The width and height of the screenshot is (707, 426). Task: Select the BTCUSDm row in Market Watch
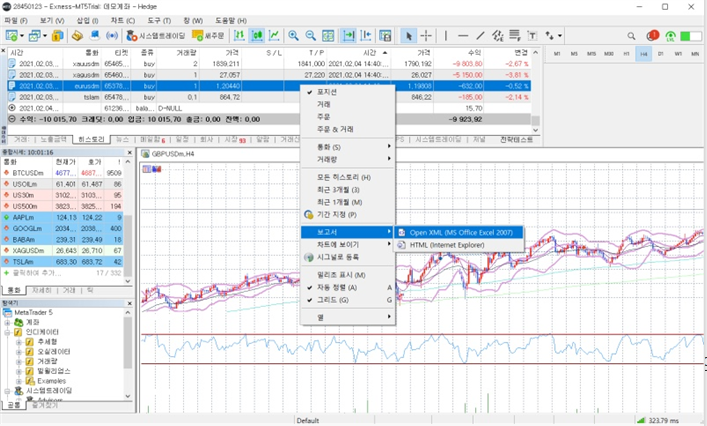62,173
